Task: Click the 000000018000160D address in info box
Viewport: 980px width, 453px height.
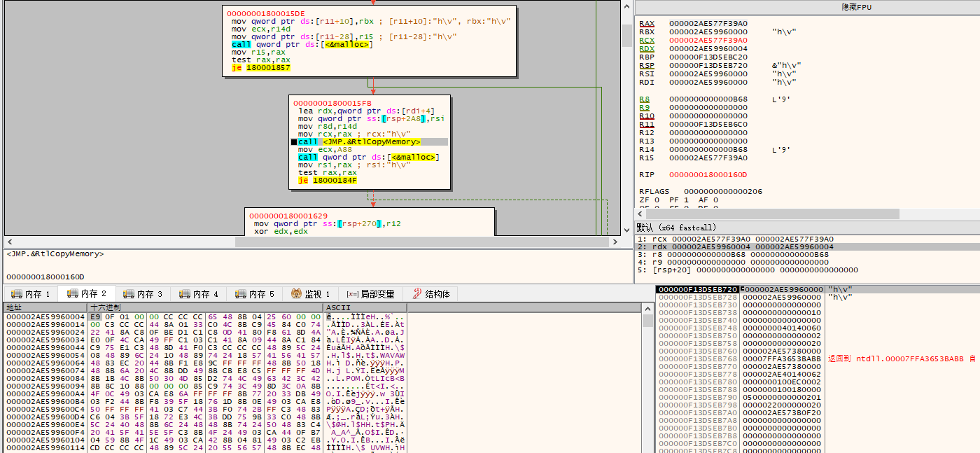Action: [x=45, y=277]
